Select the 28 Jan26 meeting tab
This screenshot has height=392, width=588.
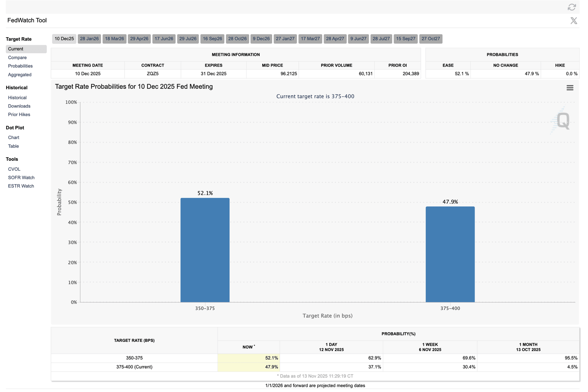89,39
